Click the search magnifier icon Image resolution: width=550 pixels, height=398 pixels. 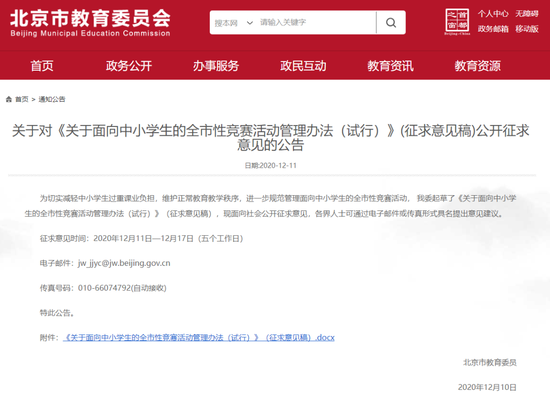coord(391,23)
